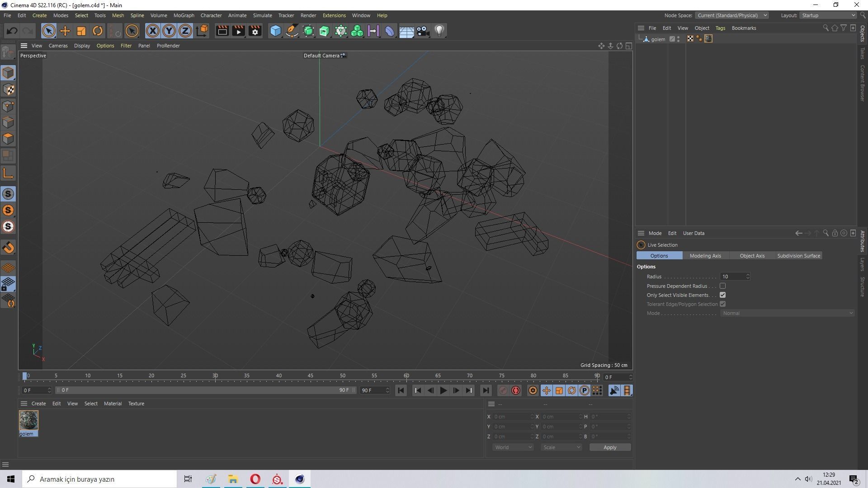Click Record Active Objects keyframe button
868x488 pixels.
click(503, 390)
